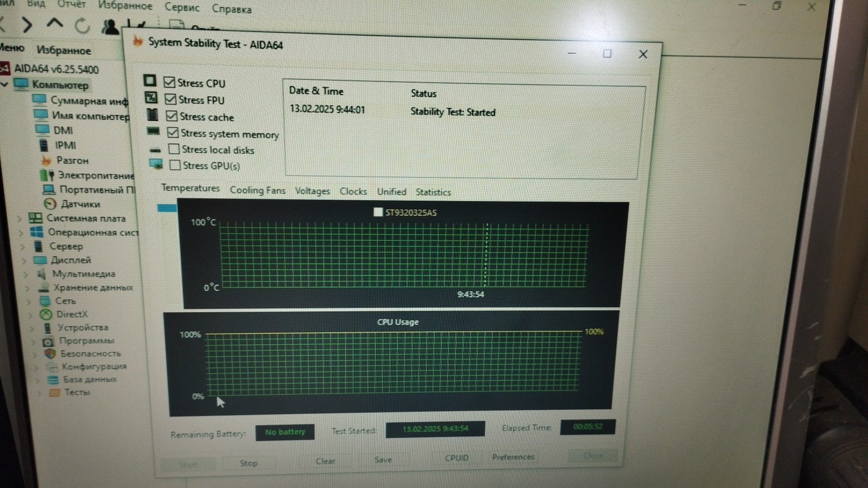Click the Системная плата motherboard icon
This screenshot has width=868, height=488.
coord(35,218)
